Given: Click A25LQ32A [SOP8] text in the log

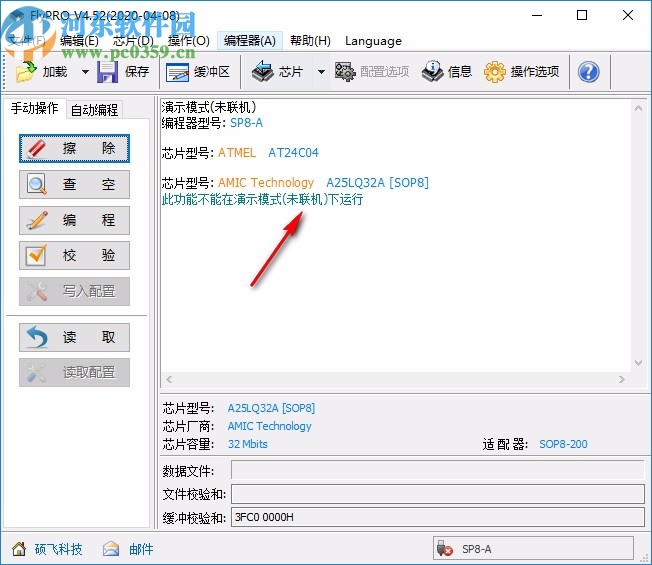Looking at the screenshot, I should click(x=377, y=183).
